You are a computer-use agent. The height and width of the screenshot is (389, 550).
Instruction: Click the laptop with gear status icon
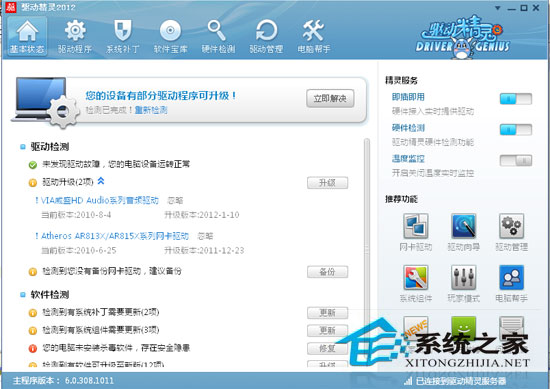coord(45,102)
